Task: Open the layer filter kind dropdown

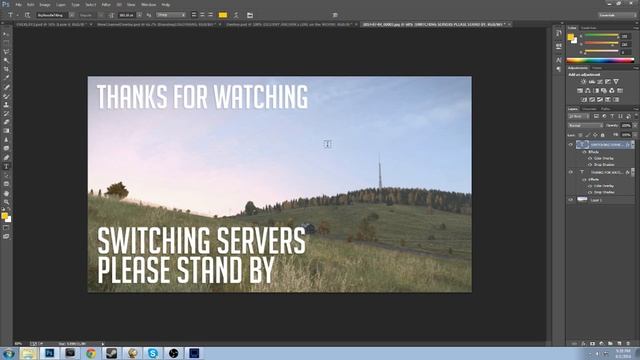Action: pyautogui.click(x=578, y=116)
